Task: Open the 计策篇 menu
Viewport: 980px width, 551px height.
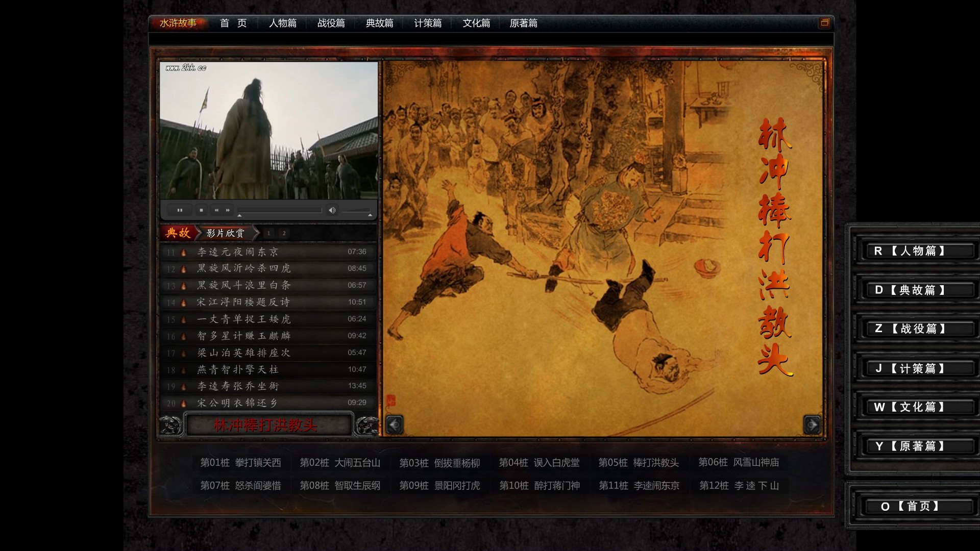Action: tap(428, 23)
